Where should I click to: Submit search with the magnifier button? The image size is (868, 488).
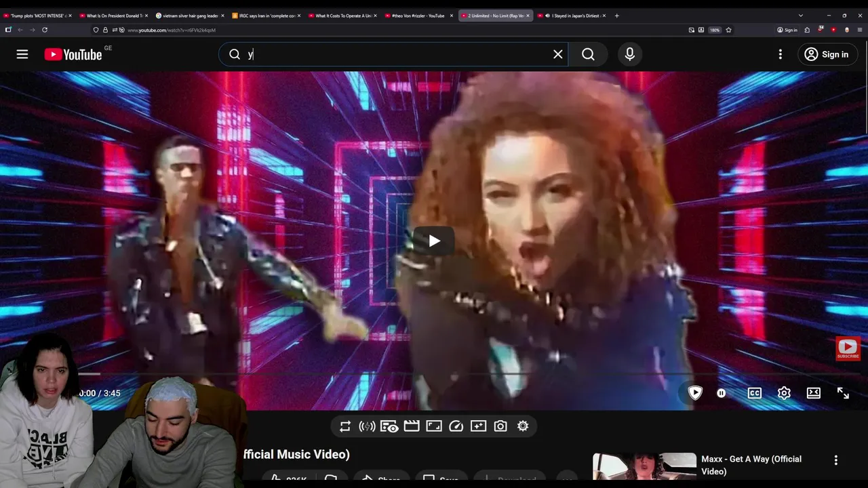tap(588, 54)
